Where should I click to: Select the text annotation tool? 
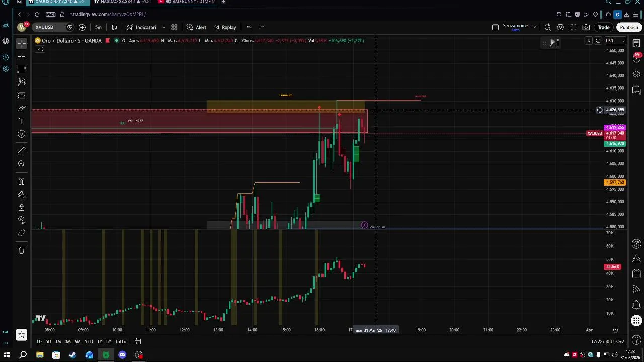(21, 121)
